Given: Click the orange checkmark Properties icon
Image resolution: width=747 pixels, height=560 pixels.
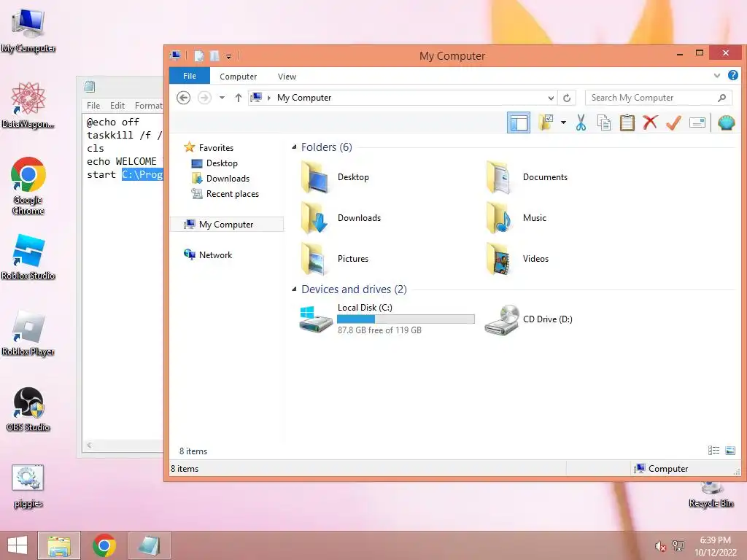Looking at the screenshot, I should [x=673, y=122].
